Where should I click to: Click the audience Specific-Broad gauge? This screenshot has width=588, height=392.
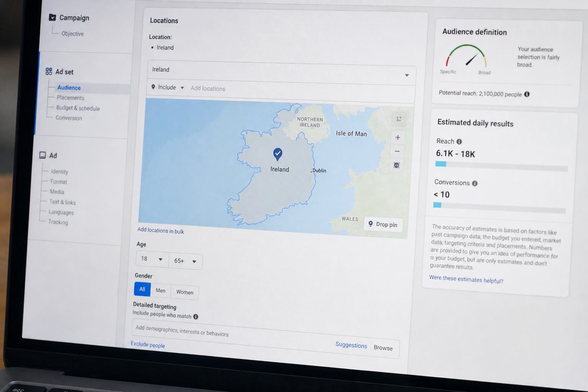point(466,56)
